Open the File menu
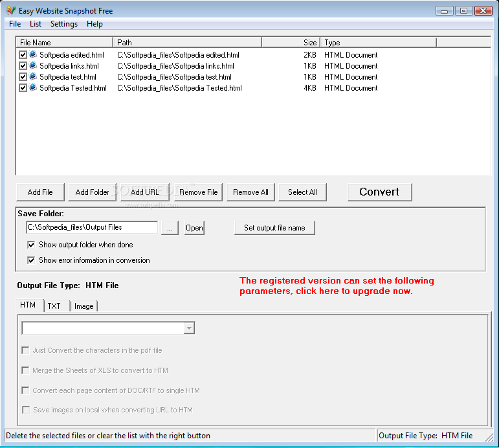 15,24
